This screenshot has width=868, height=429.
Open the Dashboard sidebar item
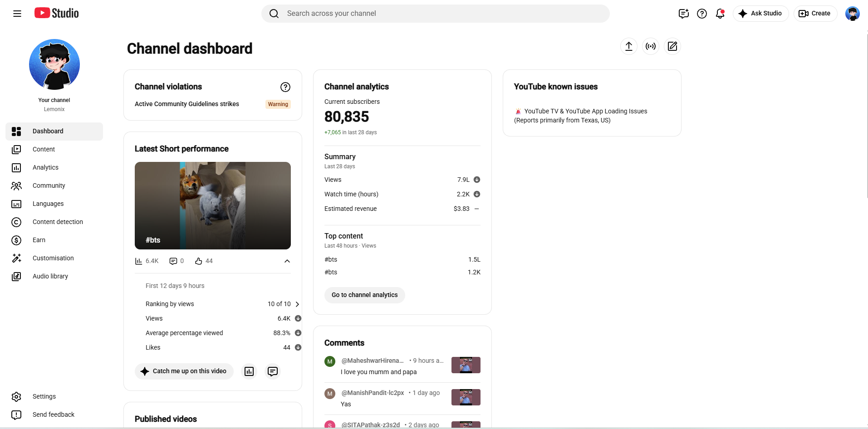pos(54,131)
